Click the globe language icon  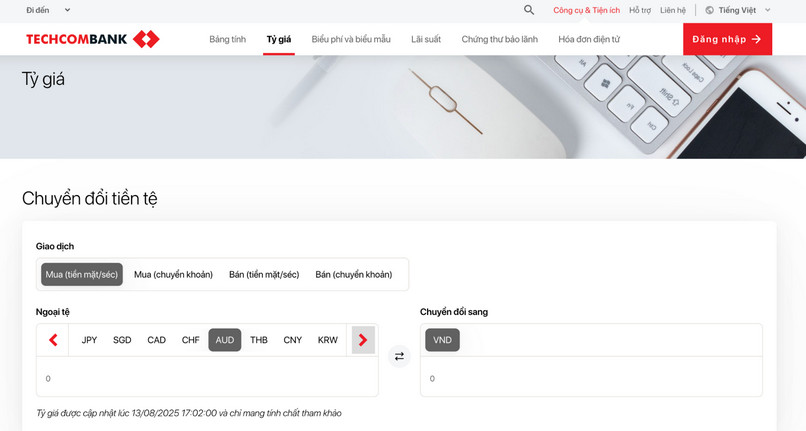tap(709, 10)
